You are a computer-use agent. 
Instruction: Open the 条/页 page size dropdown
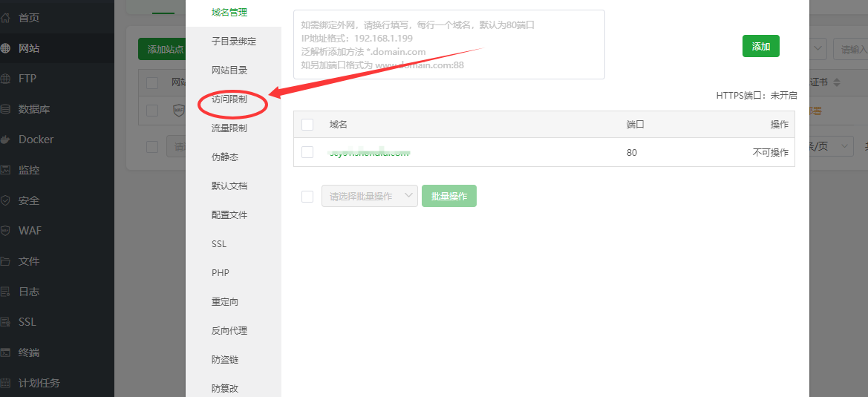[x=830, y=146]
